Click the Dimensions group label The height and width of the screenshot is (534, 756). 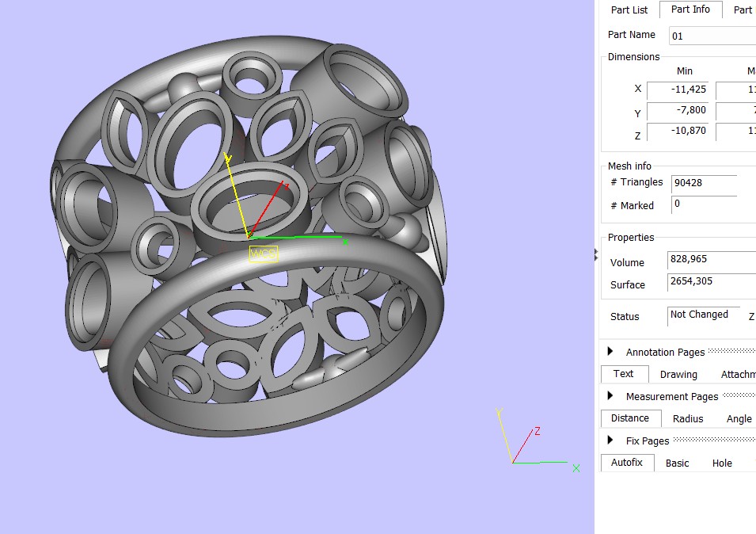point(633,57)
